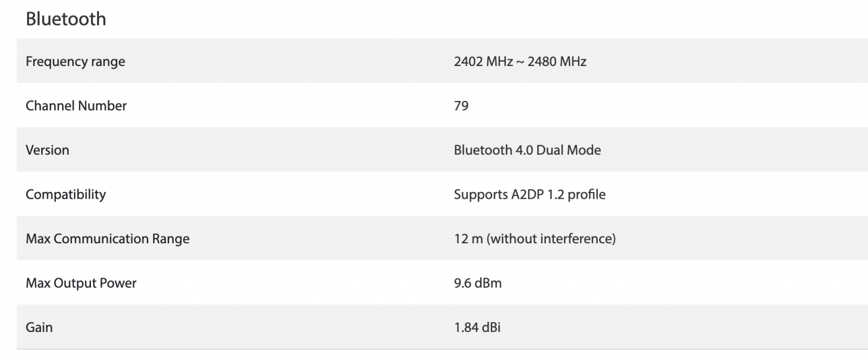Click the 1.84 dBi value

tap(477, 327)
